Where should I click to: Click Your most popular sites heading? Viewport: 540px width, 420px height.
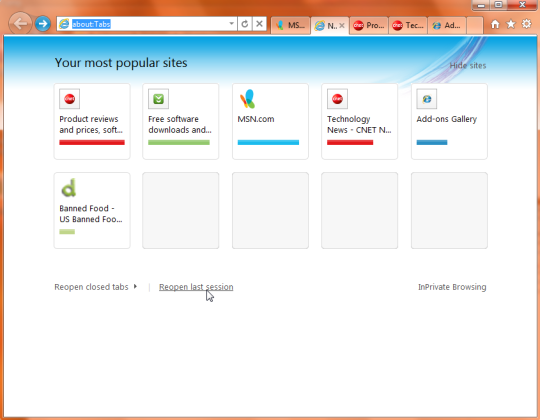121,63
